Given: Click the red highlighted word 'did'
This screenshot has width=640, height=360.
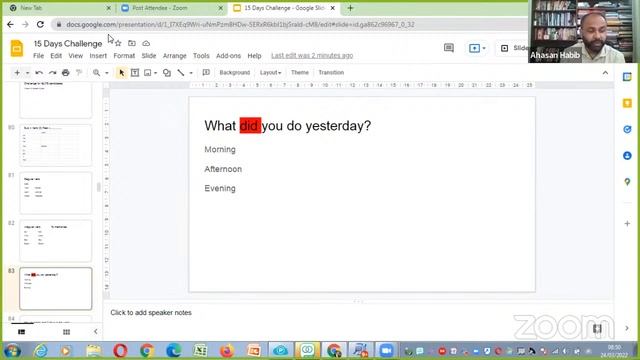Looking at the screenshot, I should coord(250,126).
